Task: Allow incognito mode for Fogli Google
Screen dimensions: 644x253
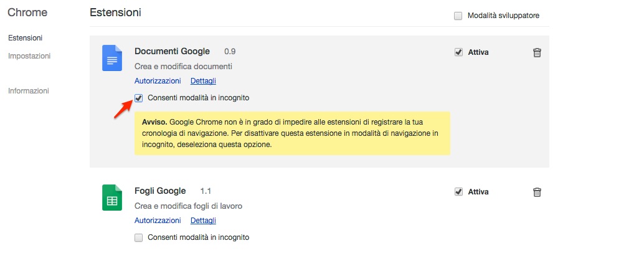Action: pos(139,237)
